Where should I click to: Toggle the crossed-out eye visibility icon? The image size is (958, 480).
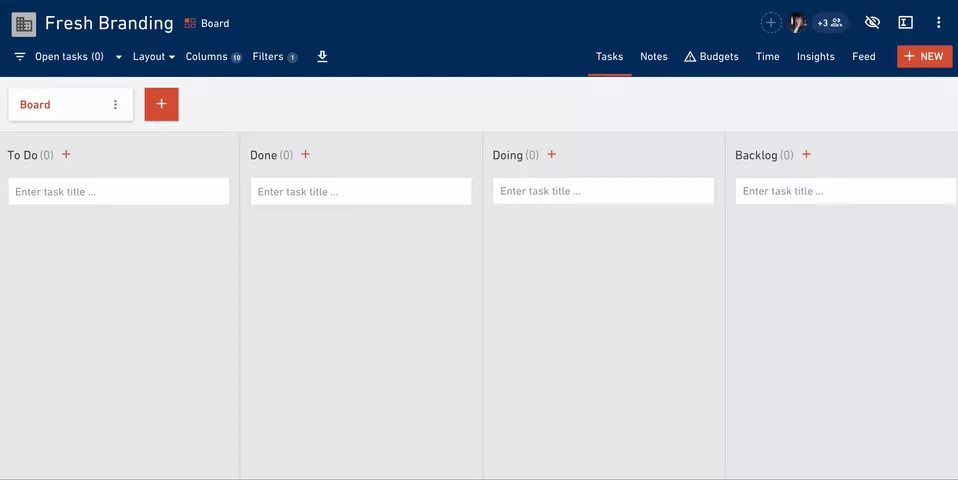872,23
